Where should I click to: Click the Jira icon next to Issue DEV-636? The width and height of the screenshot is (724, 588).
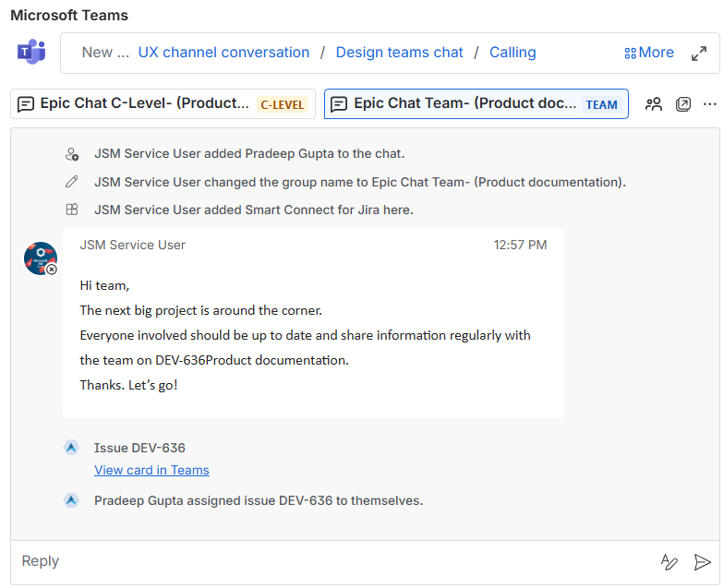[71, 448]
